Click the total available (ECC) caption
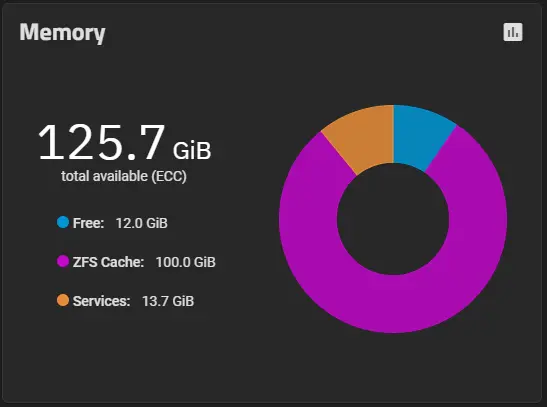 (x=124, y=176)
